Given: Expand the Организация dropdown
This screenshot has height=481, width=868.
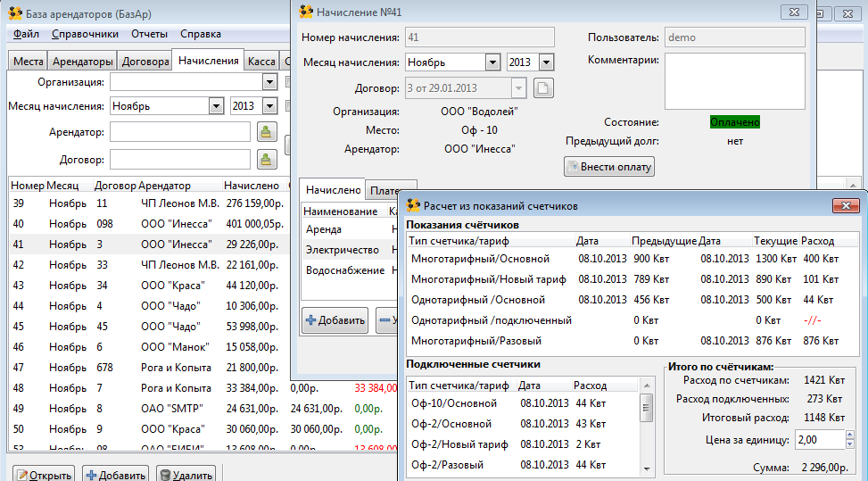Looking at the screenshot, I should (269, 82).
